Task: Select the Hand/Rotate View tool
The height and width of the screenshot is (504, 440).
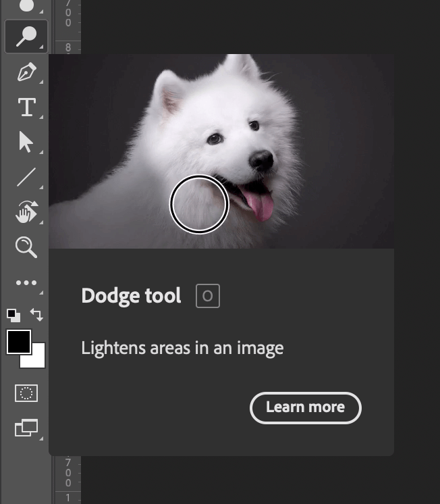Action: [x=26, y=213]
